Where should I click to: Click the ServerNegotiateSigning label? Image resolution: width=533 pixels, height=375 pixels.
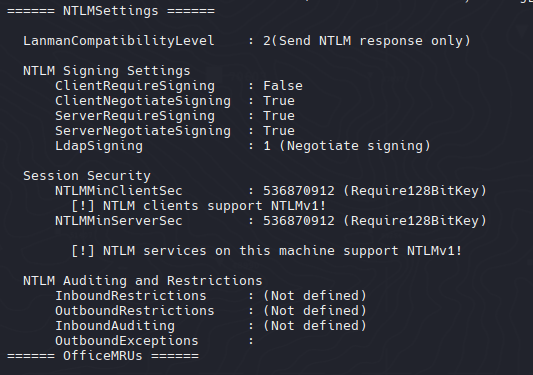pos(143,131)
